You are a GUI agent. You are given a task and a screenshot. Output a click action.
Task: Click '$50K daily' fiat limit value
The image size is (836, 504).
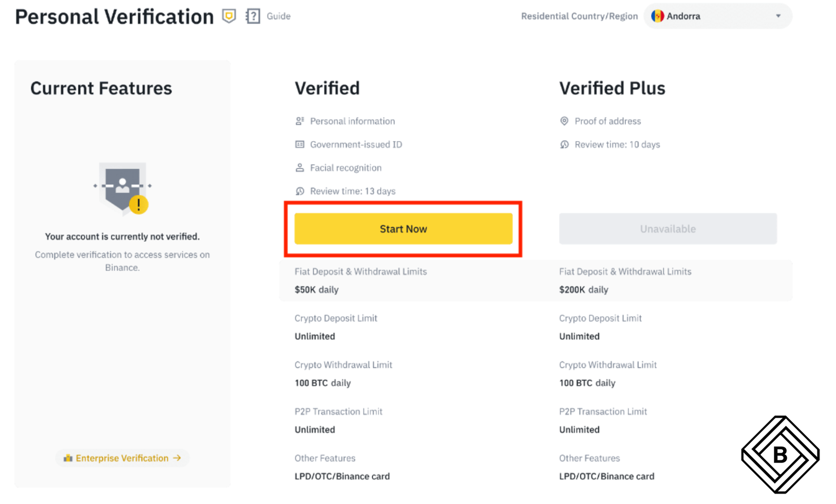316,289
